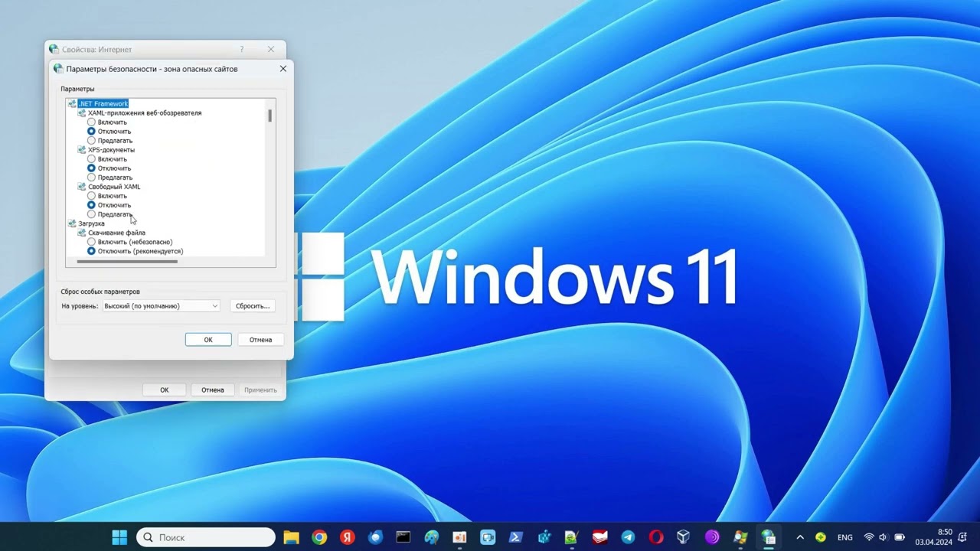Click help question mark in Свойства: Интернет

point(242,49)
